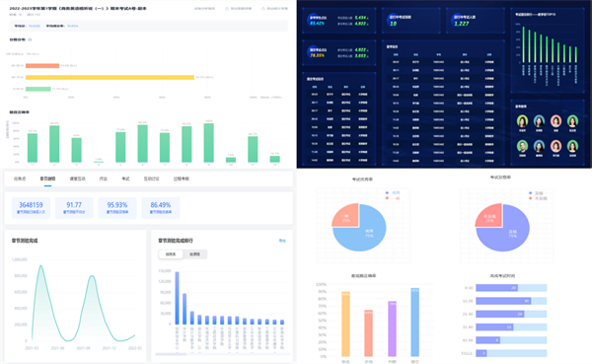This screenshot has width=592, height=364.
Task: Click the light blue bar in the question accuracy chart
Action: (x=415, y=323)
